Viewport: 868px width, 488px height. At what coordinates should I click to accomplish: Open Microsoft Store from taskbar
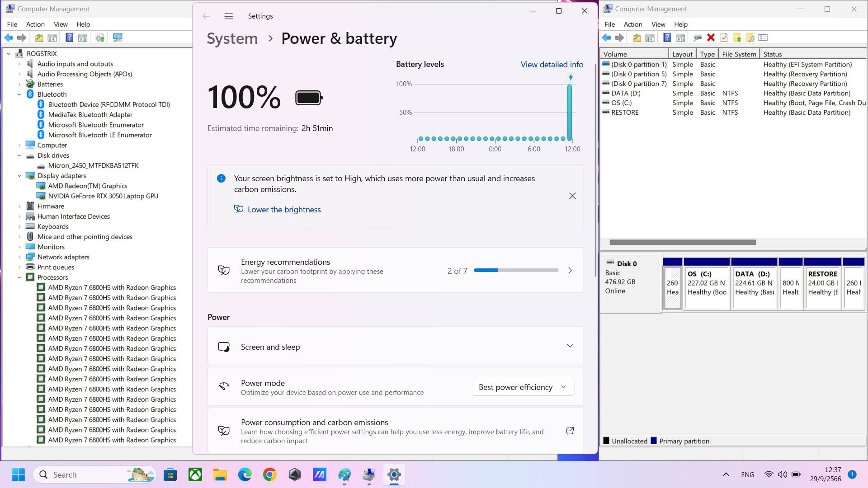click(x=170, y=474)
